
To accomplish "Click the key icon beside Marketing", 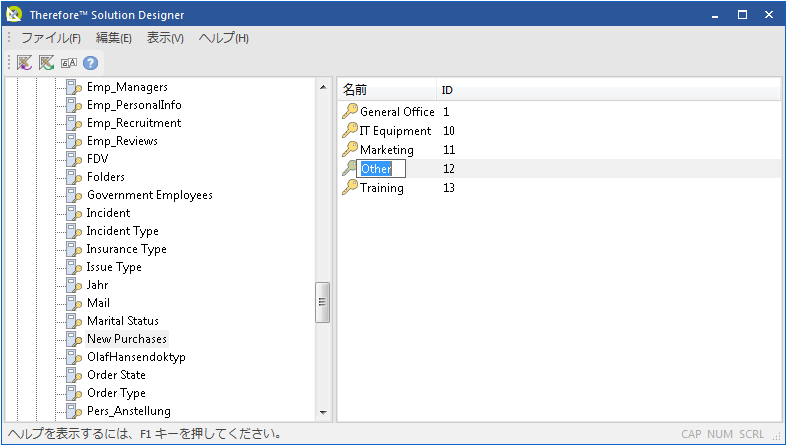I will click(349, 149).
